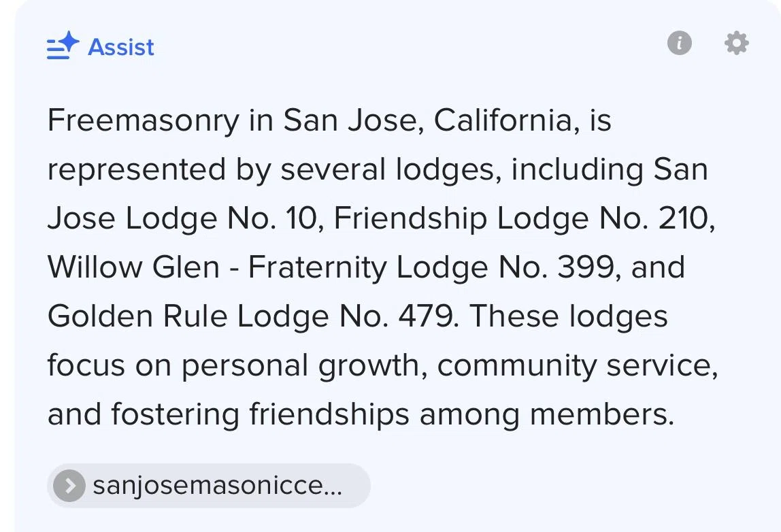Expand the source chip chevron arrow
The height and width of the screenshot is (532, 781).
pos(69,486)
